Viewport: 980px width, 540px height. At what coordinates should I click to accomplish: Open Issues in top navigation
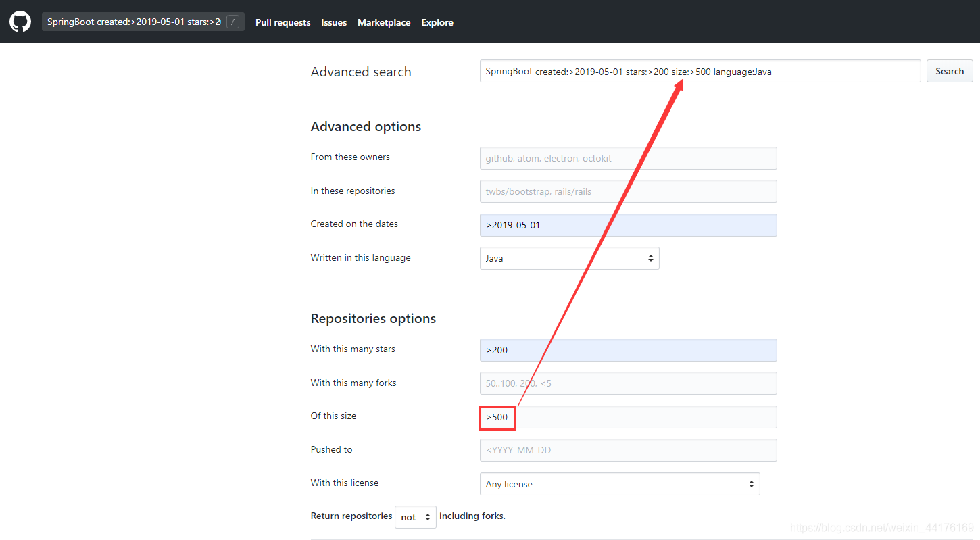[334, 22]
